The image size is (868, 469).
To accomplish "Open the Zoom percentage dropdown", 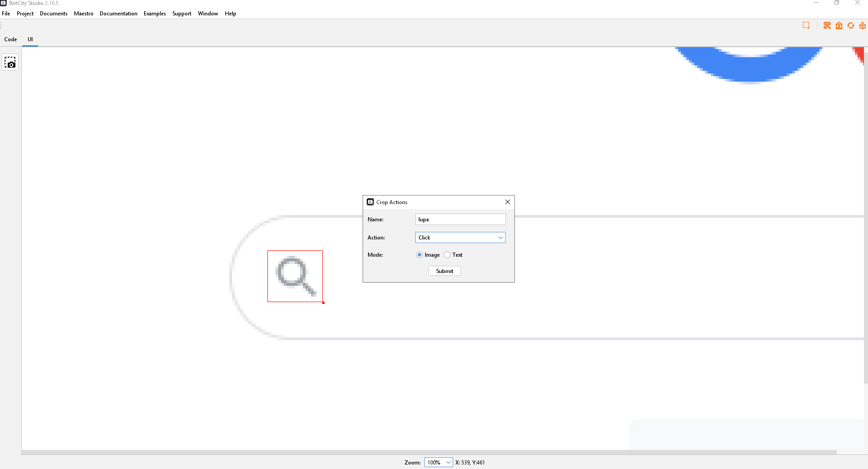I will pyautogui.click(x=438, y=462).
